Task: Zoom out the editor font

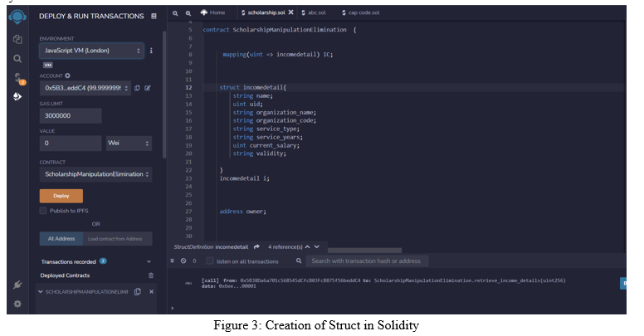Action: point(175,13)
